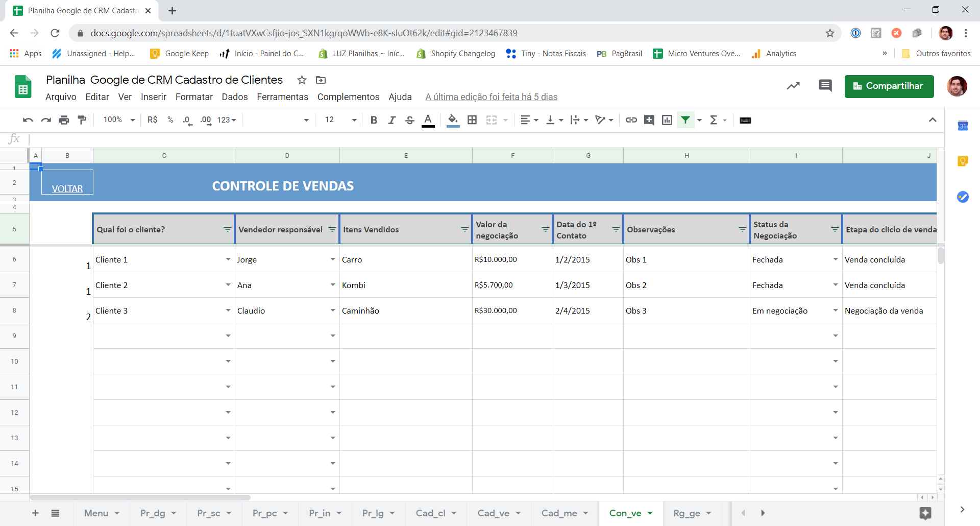Open a new browser tab

[x=173, y=11]
